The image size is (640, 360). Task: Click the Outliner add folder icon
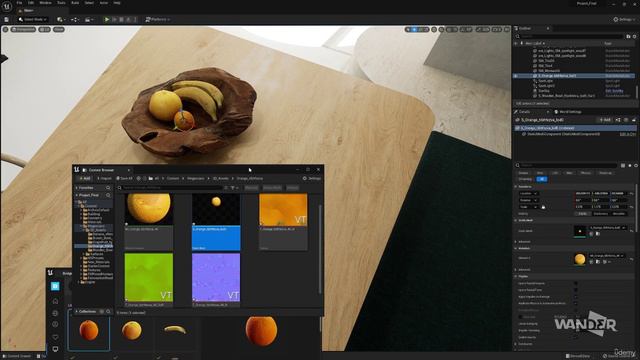pyautogui.click(x=628, y=36)
